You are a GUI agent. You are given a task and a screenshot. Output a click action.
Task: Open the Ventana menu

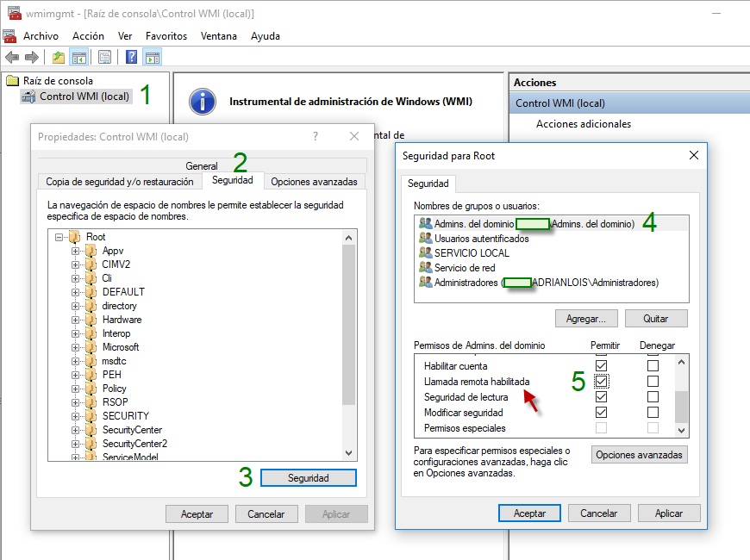click(219, 36)
